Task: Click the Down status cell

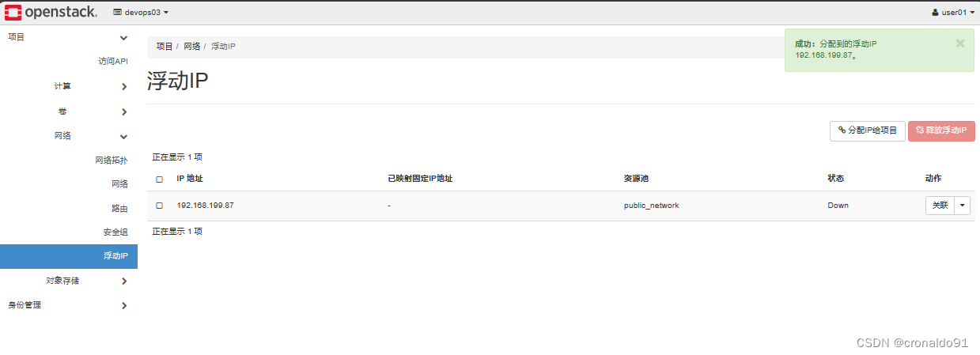Action: coord(838,206)
